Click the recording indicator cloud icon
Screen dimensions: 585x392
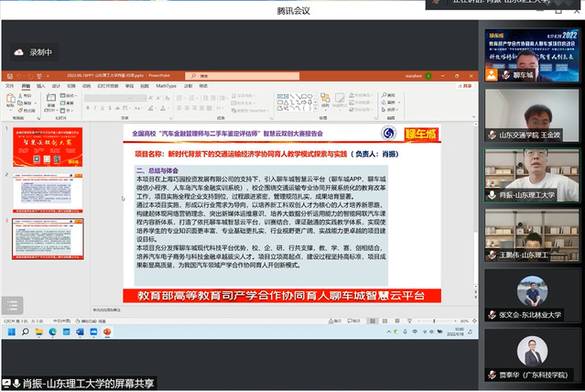click(x=18, y=52)
